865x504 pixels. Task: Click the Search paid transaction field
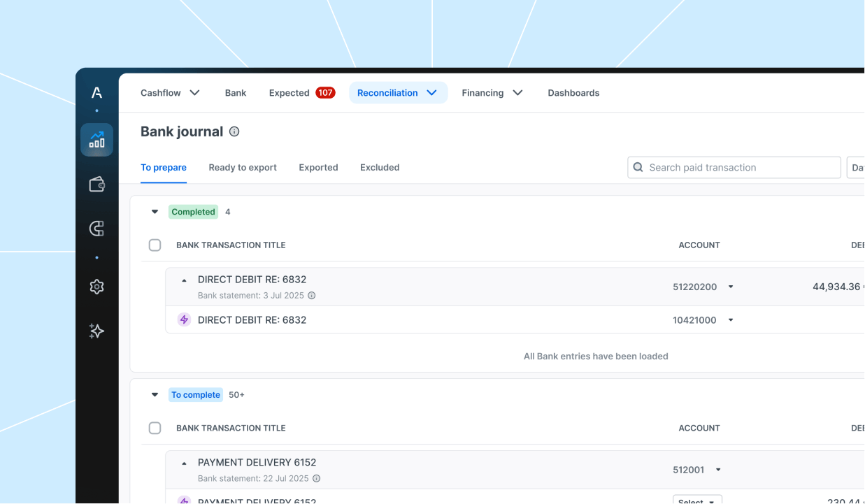coord(734,167)
